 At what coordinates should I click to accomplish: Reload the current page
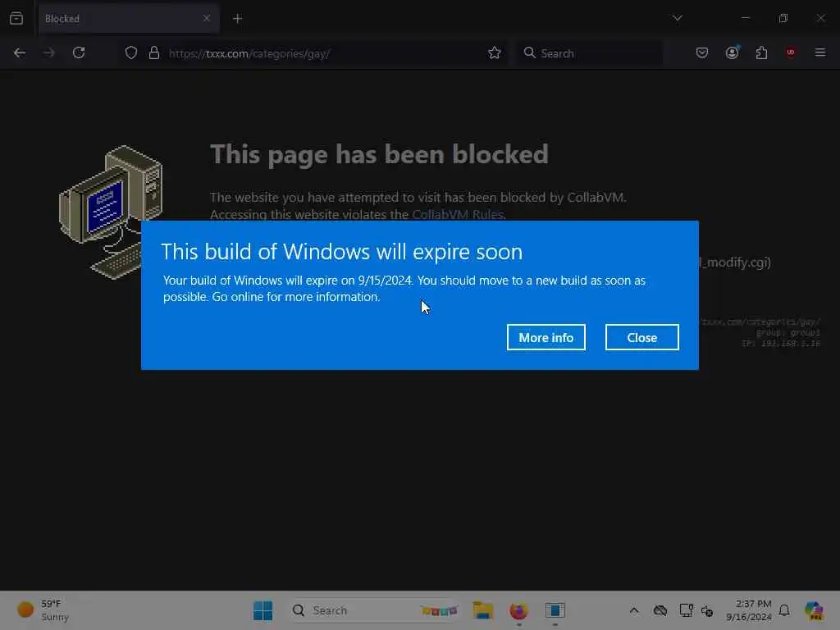click(x=79, y=53)
